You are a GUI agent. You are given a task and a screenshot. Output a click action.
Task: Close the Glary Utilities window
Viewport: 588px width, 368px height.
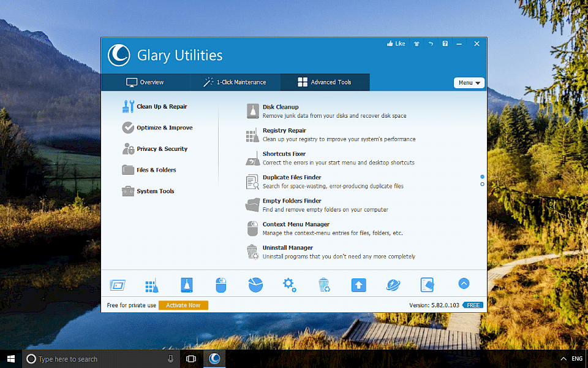(477, 44)
